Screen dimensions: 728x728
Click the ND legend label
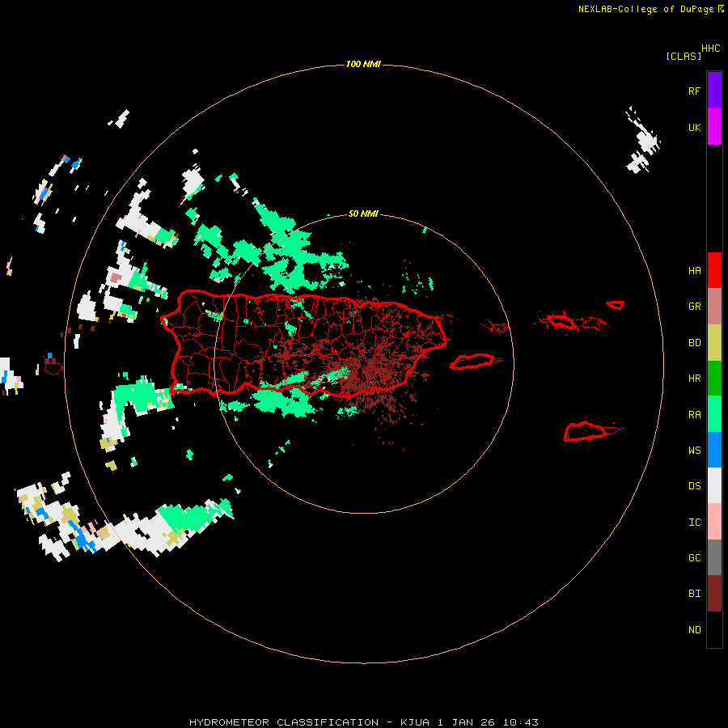694,629
